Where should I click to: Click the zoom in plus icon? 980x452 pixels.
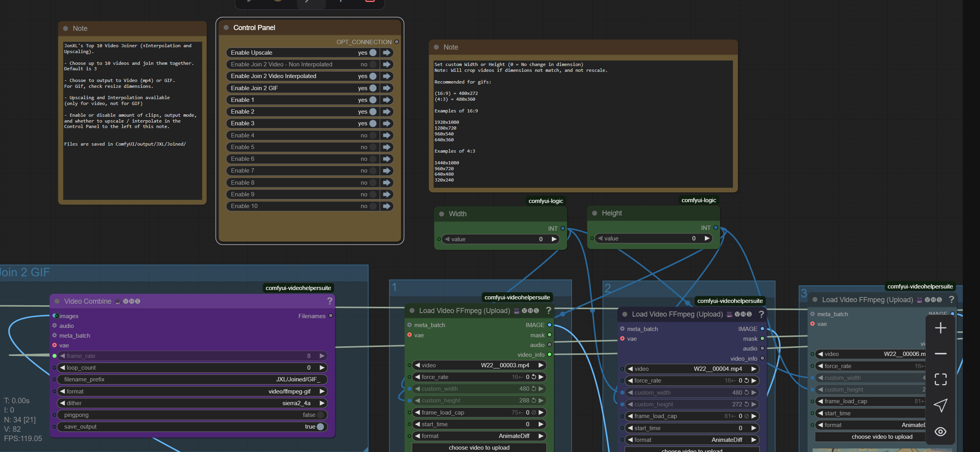[x=940, y=328]
